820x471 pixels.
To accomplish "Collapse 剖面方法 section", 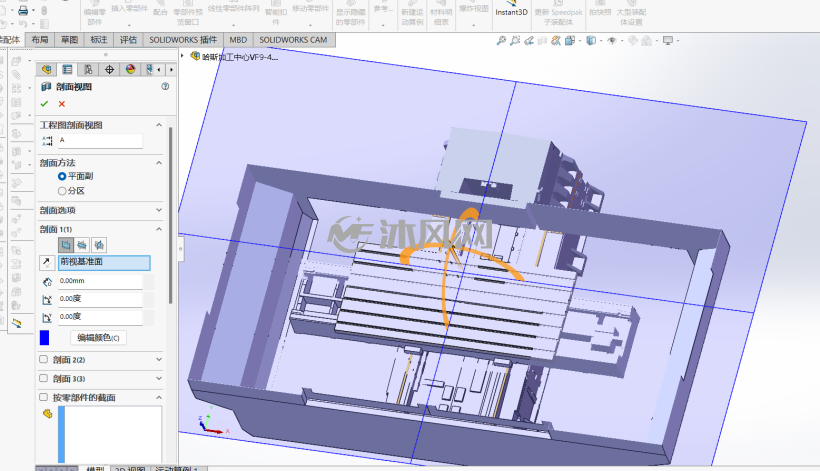I will [x=159, y=163].
